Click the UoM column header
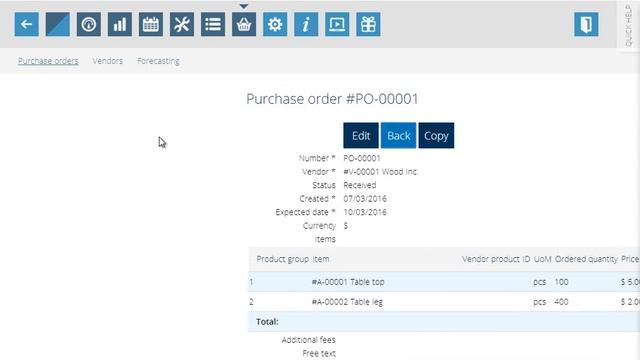 coord(542,259)
